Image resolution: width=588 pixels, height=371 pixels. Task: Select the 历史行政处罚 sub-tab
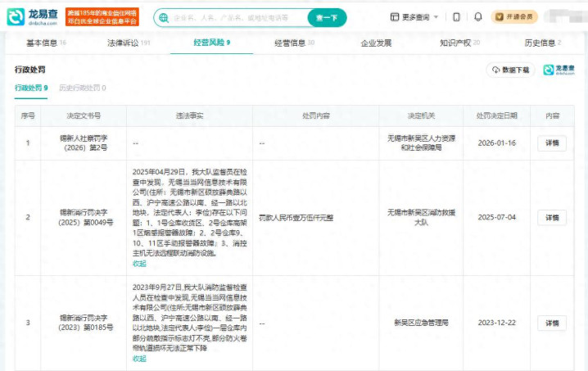coord(82,88)
